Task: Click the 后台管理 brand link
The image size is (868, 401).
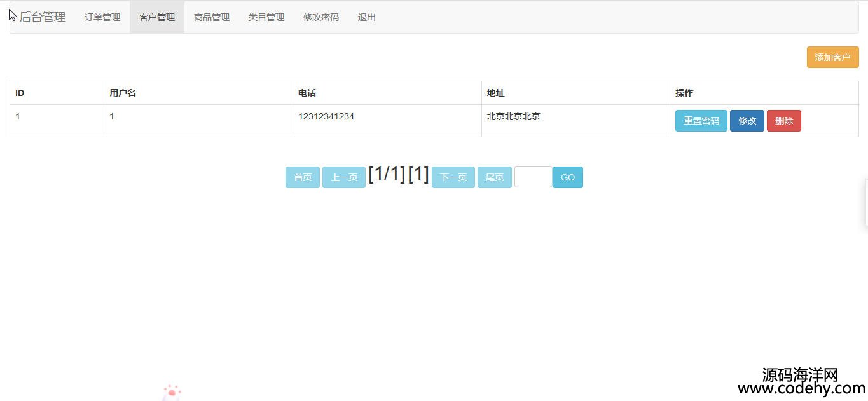Action: 42,17
